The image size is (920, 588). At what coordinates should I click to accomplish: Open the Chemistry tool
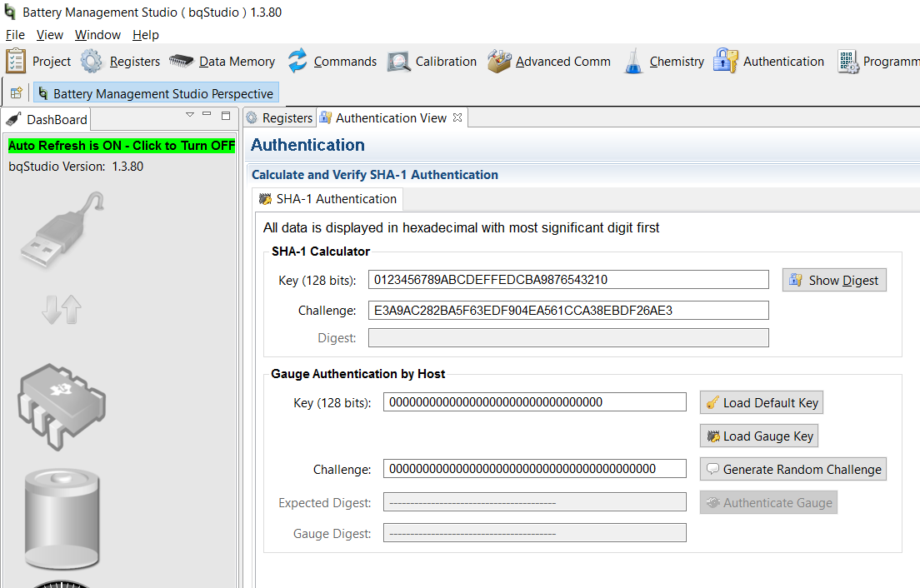(663, 62)
